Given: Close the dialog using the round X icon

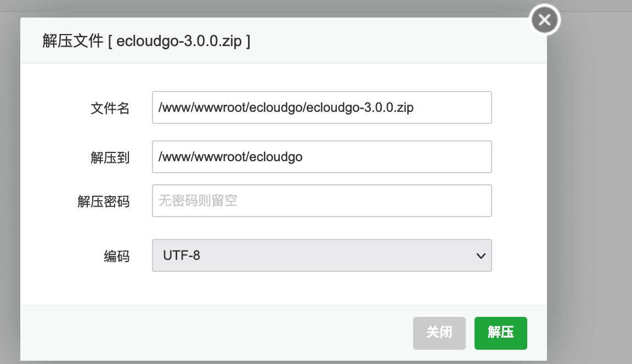Looking at the screenshot, I should pyautogui.click(x=544, y=21).
